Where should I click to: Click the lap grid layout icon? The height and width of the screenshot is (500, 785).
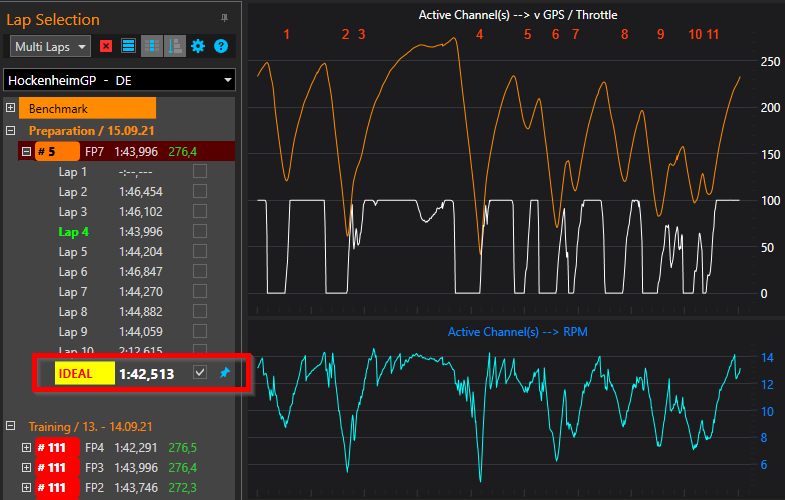pos(151,46)
